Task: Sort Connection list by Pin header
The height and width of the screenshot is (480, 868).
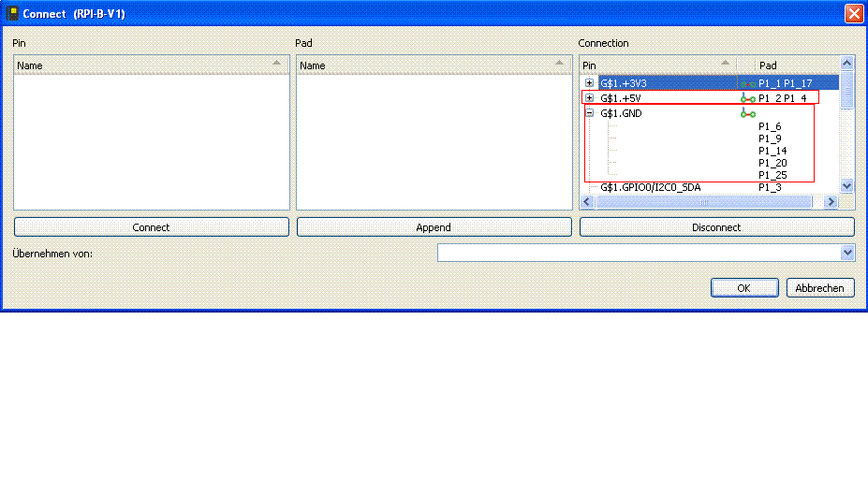Action: click(x=658, y=65)
